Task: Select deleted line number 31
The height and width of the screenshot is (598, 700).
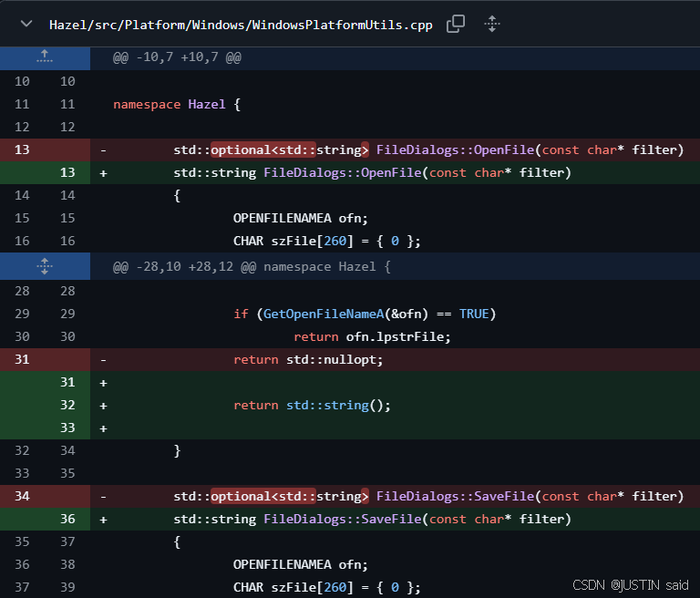Action: [x=22, y=359]
